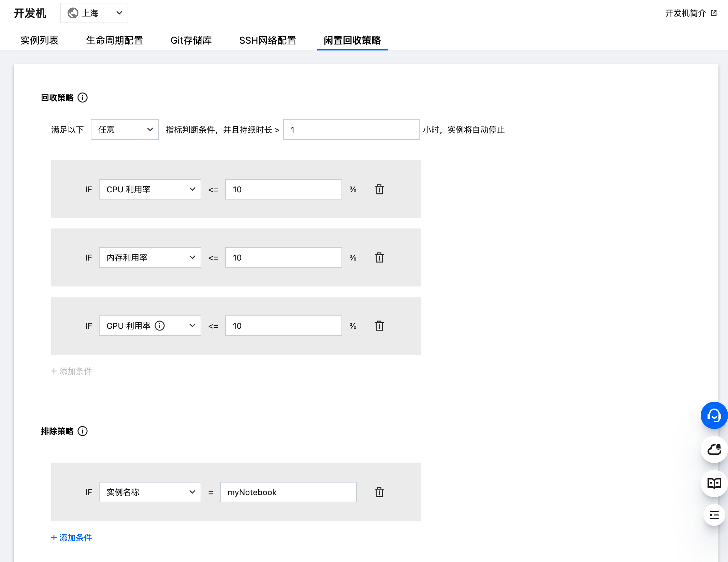
Task: Delete the 实例名称 exclusion condition
Action: click(379, 492)
